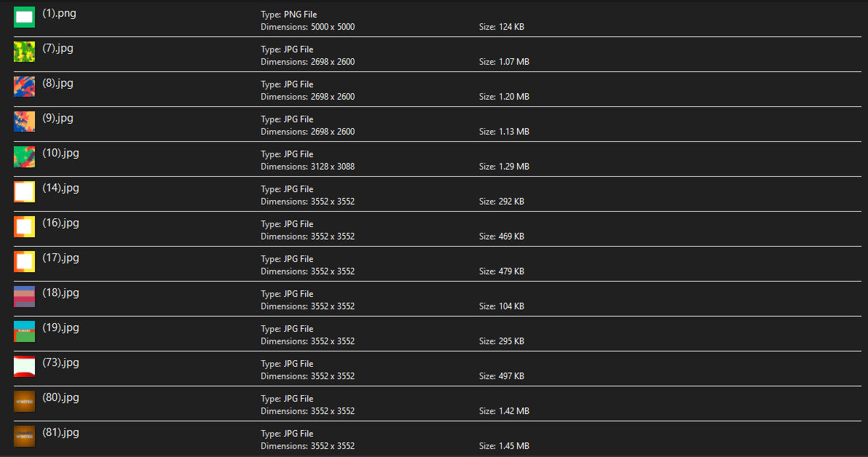Click the file name (10).jpg
Image resolution: width=868 pixels, height=457 pixels.
tap(60, 153)
